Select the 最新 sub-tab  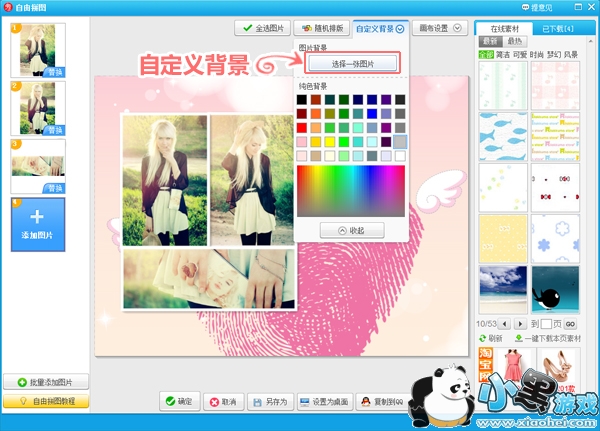(490, 41)
